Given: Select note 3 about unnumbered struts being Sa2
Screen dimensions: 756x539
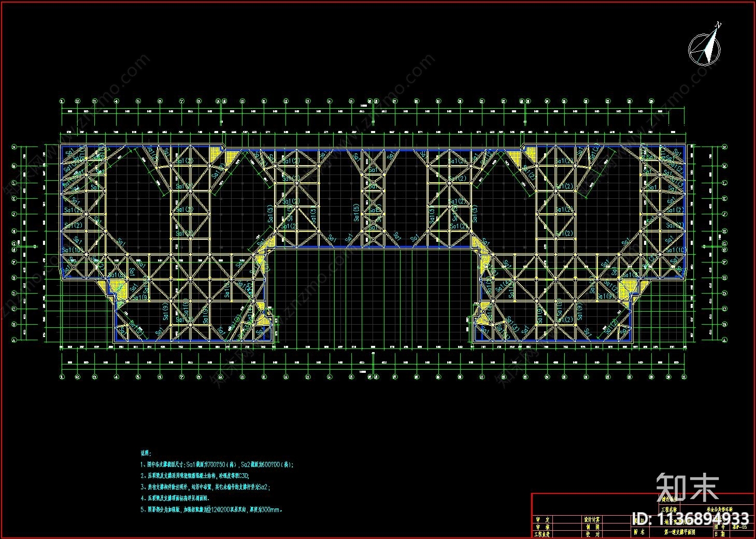Looking at the screenshot, I should [x=205, y=487].
